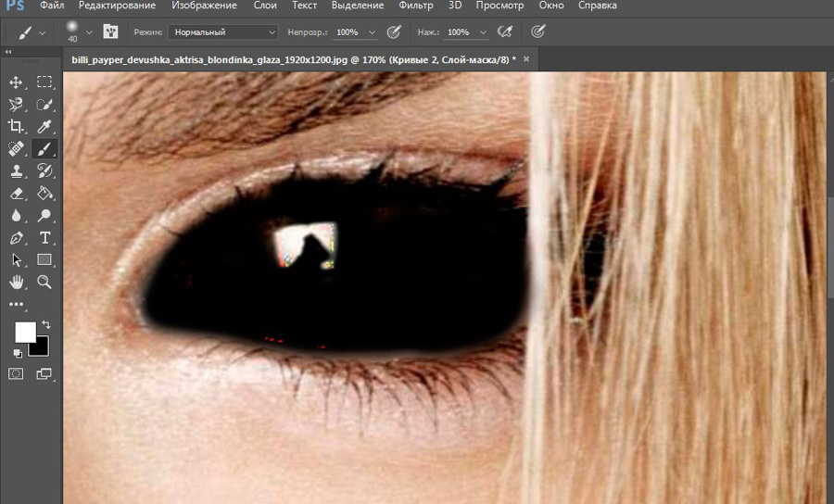
Task: Toggle pressure for opacity
Action: tap(394, 32)
